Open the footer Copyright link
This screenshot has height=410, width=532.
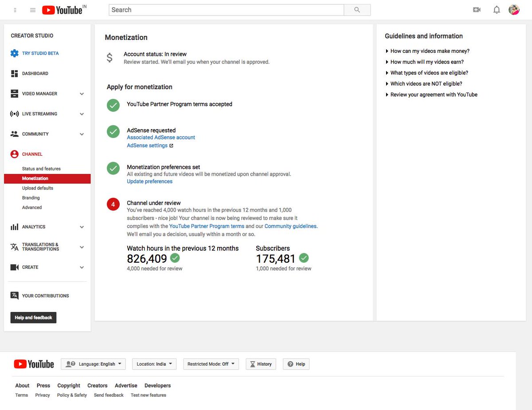click(x=69, y=386)
